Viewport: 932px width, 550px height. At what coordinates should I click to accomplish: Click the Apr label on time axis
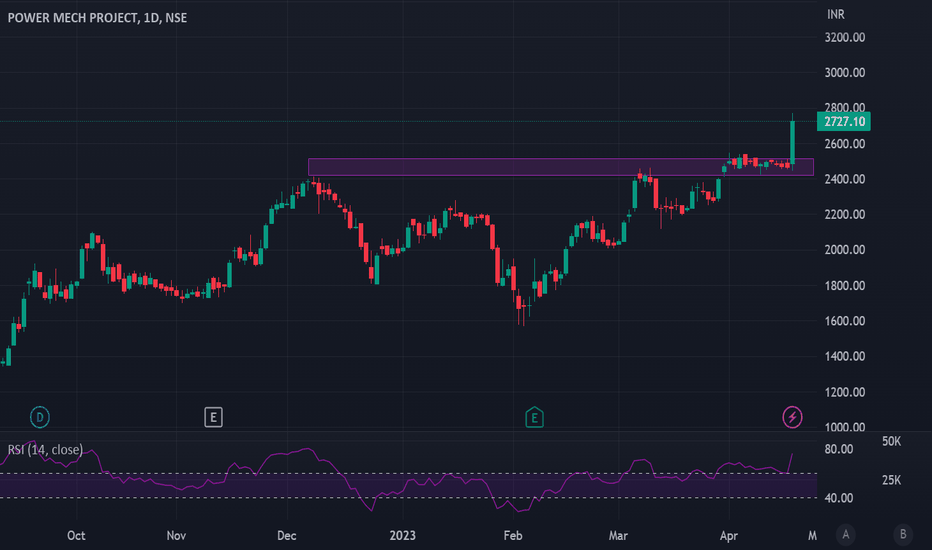pos(729,536)
